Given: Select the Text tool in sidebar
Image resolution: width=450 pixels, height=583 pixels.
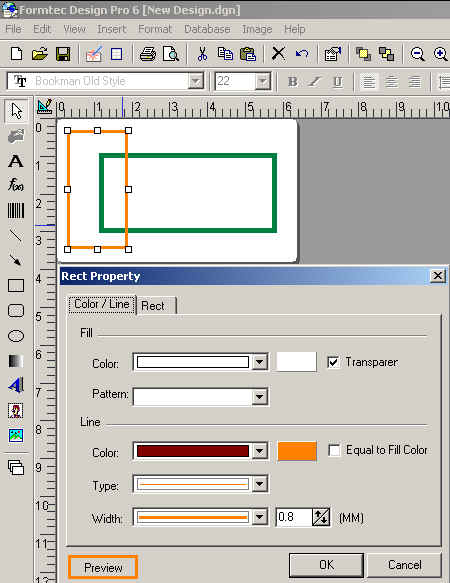Looking at the screenshot, I should [16, 161].
